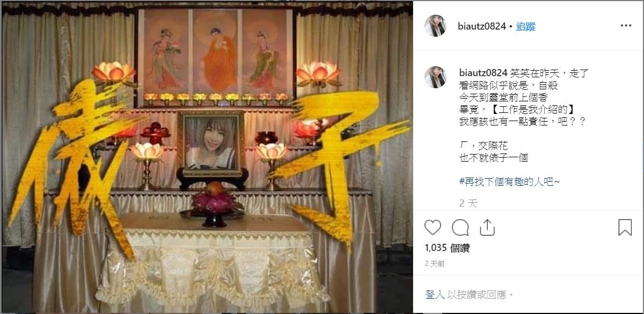
Task: Open hashtag #再找下個有趣的人吧~
Action: point(509,181)
